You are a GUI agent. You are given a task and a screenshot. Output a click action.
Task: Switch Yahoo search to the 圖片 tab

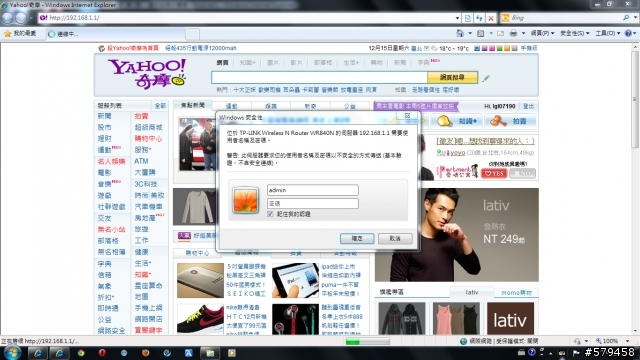273,63
